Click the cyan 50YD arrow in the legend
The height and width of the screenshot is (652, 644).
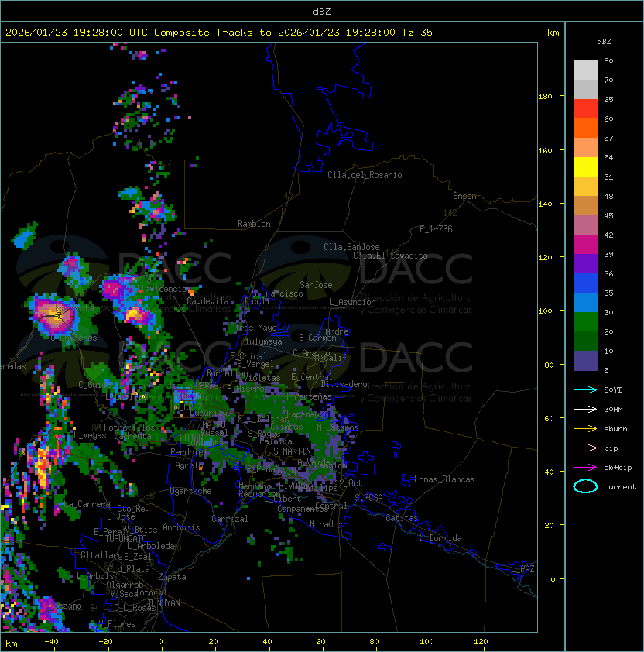pyautogui.click(x=585, y=390)
